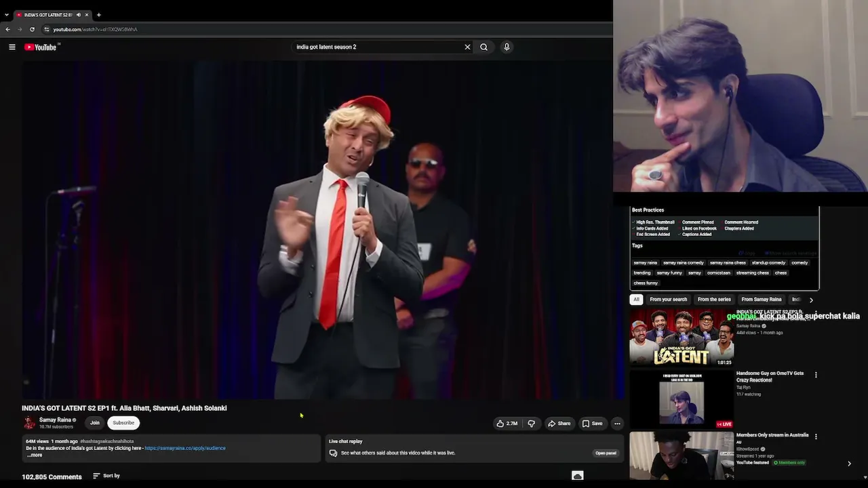Open the live chat replay panel

tap(606, 453)
